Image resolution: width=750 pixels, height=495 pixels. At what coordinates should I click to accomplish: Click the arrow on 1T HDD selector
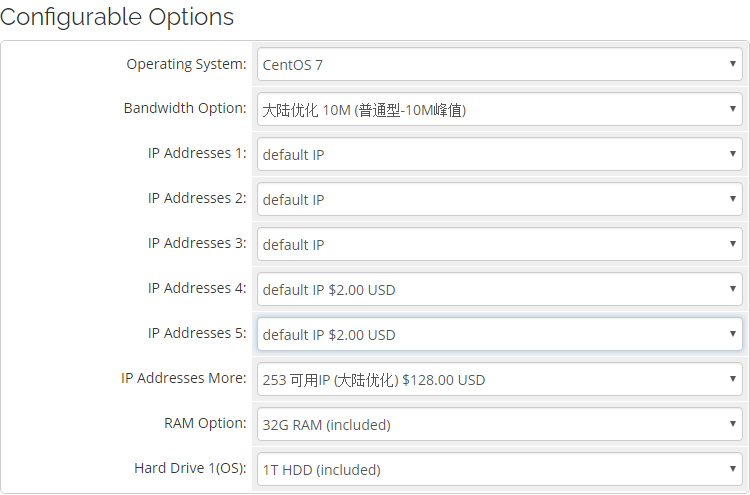pyautogui.click(x=733, y=469)
